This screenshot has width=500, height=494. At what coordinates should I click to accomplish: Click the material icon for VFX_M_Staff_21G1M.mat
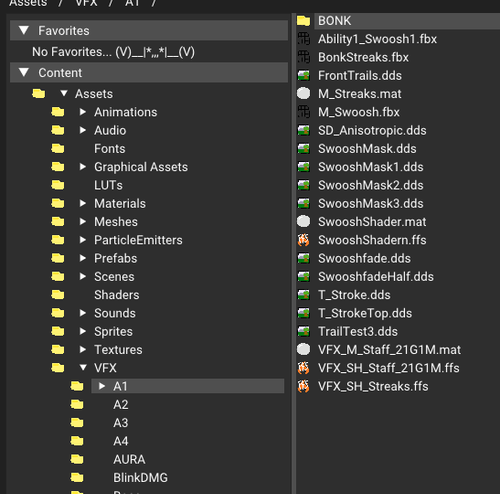303,350
